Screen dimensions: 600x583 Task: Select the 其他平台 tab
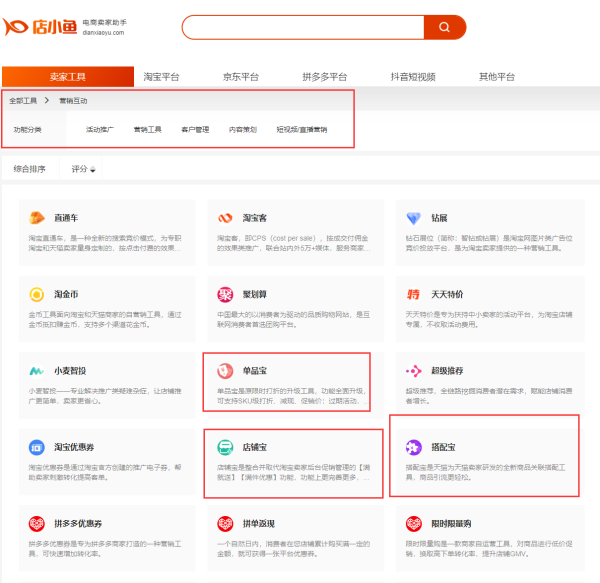497,77
